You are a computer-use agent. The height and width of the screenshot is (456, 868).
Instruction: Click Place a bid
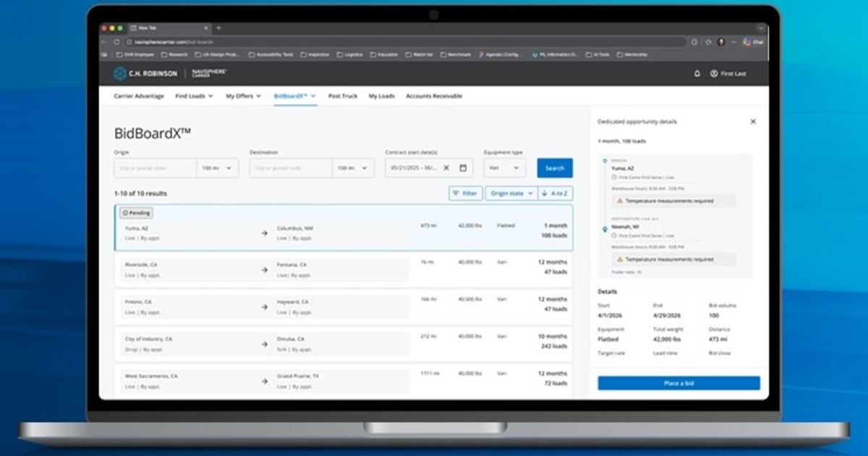coord(678,383)
